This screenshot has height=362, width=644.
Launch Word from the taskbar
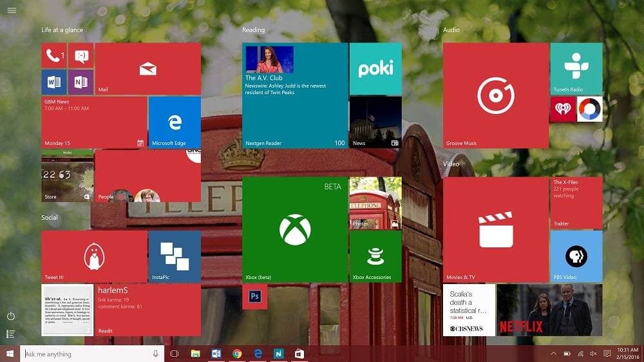216,354
